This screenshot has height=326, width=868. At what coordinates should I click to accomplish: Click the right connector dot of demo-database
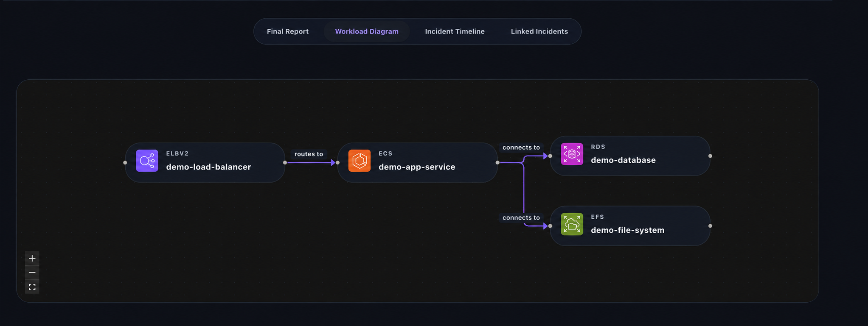[710, 156]
